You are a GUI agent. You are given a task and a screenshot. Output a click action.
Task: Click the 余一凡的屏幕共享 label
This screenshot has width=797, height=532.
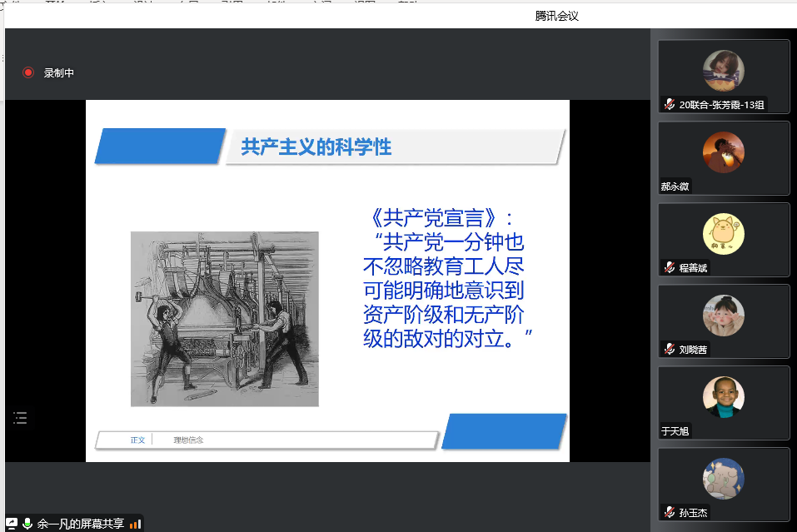click(81, 524)
